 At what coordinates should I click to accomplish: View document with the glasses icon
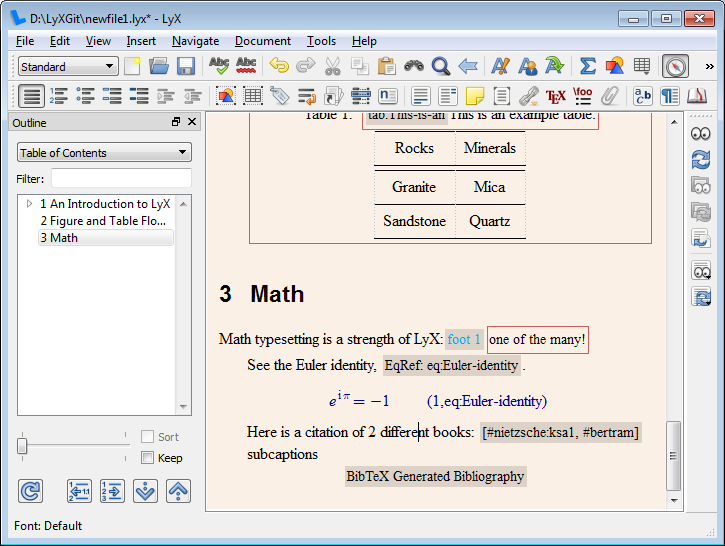(700, 134)
